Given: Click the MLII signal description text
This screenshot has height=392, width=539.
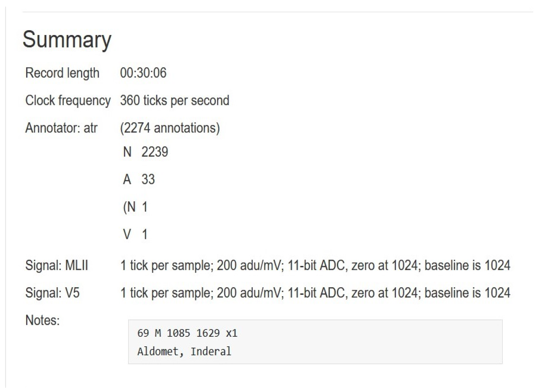Looking at the screenshot, I should click(315, 265).
